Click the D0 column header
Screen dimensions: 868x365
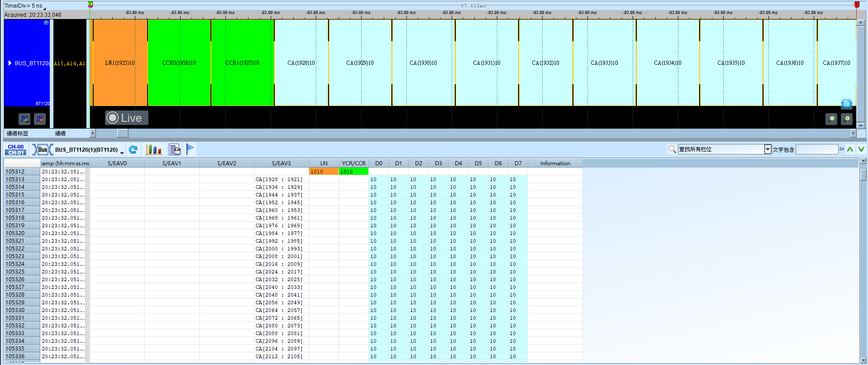(379, 163)
